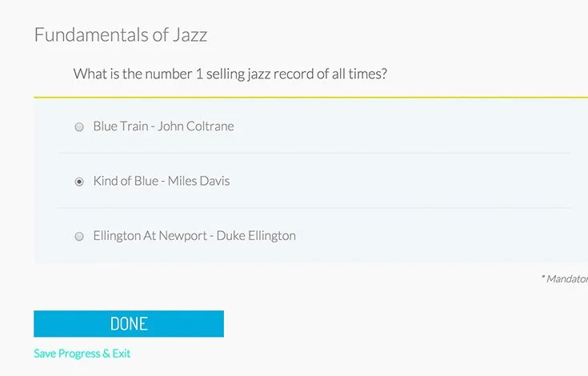Click the words 'John Coltrane' in first option
This screenshot has height=376, width=588.
[196, 126]
